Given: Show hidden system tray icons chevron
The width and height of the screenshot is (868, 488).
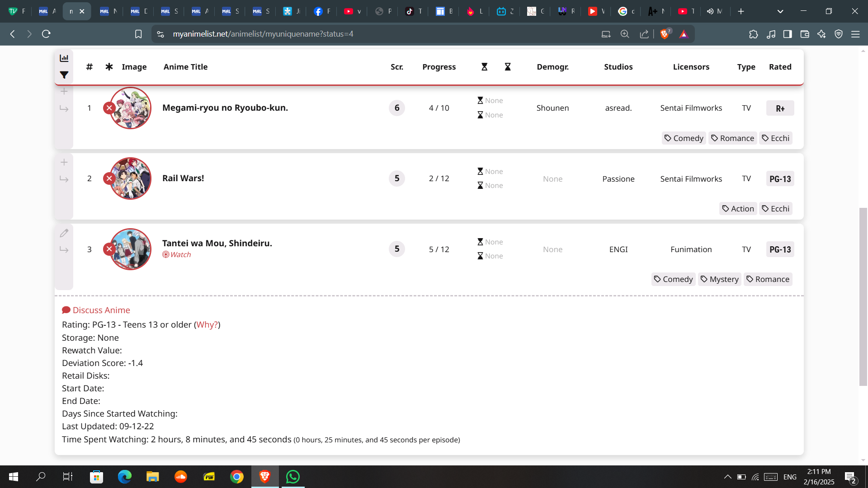Looking at the screenshot, I should (727, 477).
